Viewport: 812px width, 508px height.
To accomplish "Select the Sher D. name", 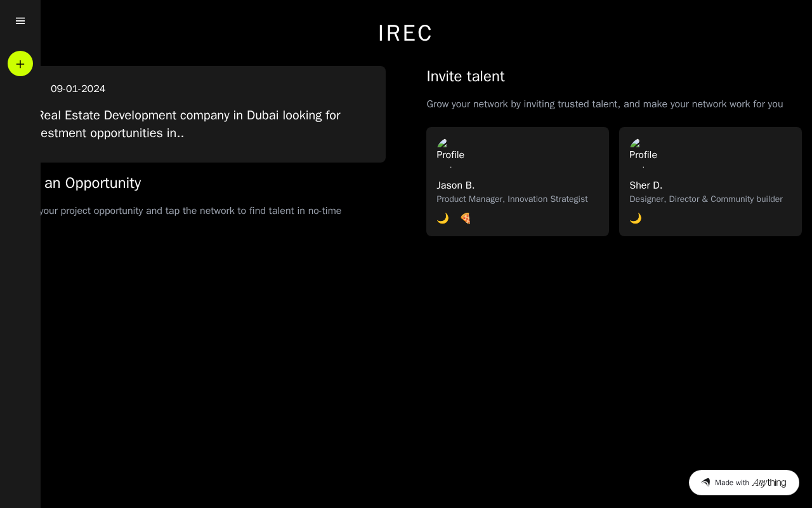I will pyautogui.click(x=646, y=185).
